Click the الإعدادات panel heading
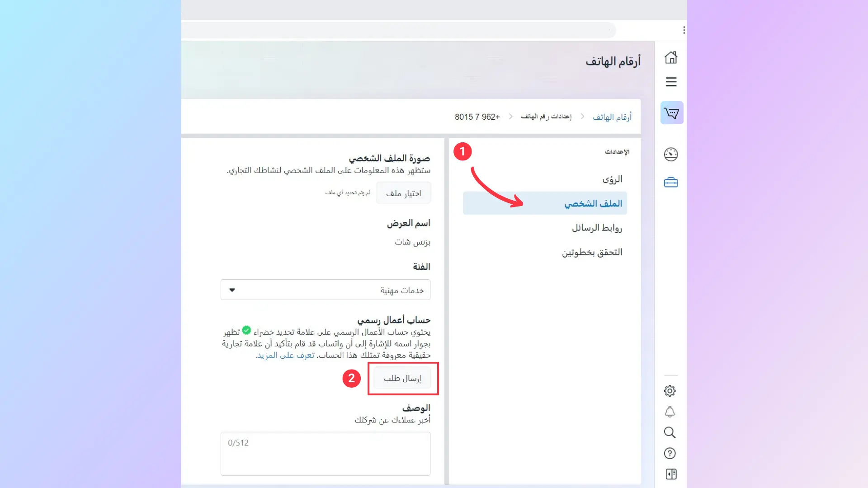The height and width of the screenshot is (488, 868). click(x=617, y=152)
